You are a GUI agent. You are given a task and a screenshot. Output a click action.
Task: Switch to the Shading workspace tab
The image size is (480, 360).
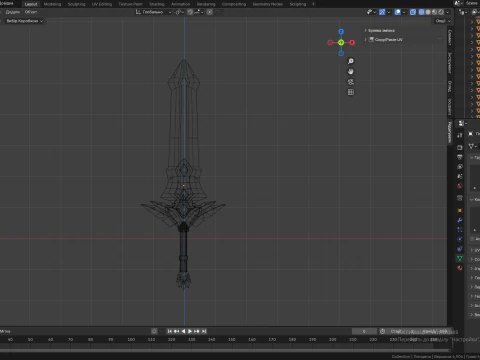tap(157, 4)
